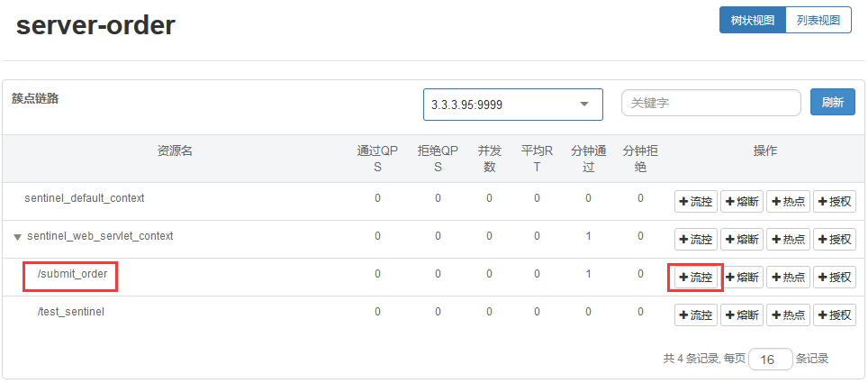The image size is (868, 383).
Task: Add 授权 rule for /test_sentinel
Action: [835, 315]
